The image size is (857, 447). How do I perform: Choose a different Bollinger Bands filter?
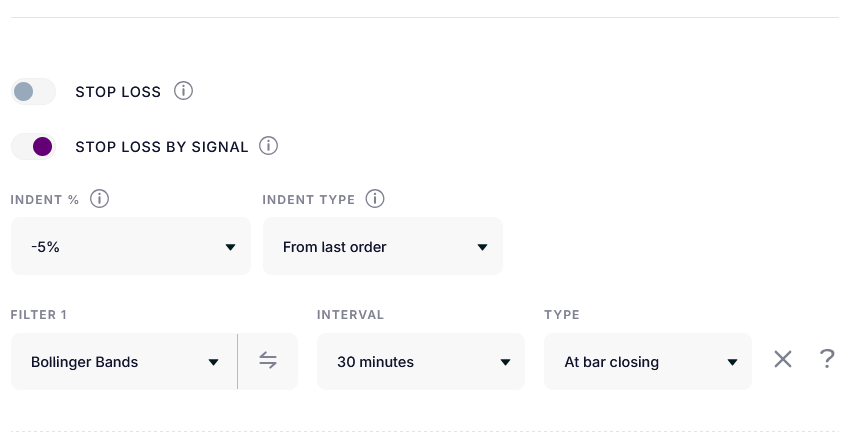(x=124, y=362)
